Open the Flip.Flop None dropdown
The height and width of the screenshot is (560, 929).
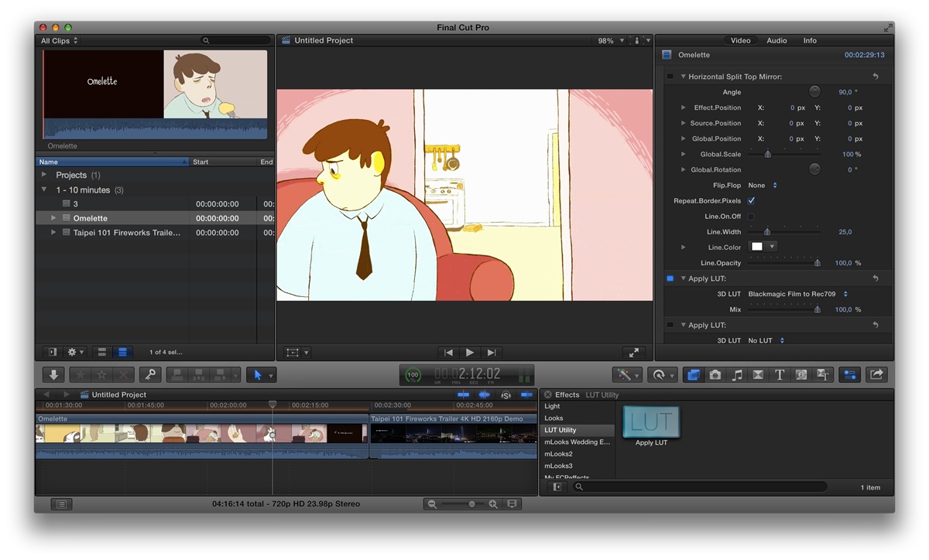[763, 185]
